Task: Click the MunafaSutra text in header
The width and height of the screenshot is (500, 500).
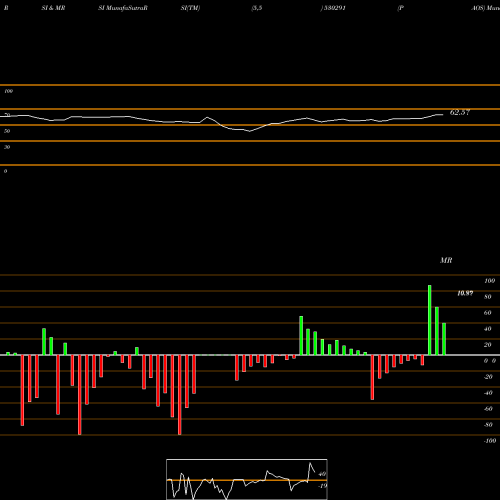Action: (x=125, y=8)
